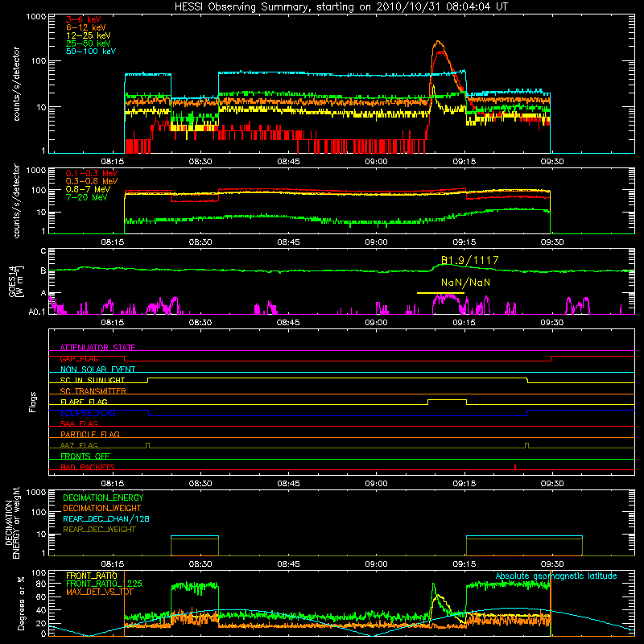Screen dimensions: 644x644
Task: Select the GAP_FLAG label
Action: coord(79,358)
